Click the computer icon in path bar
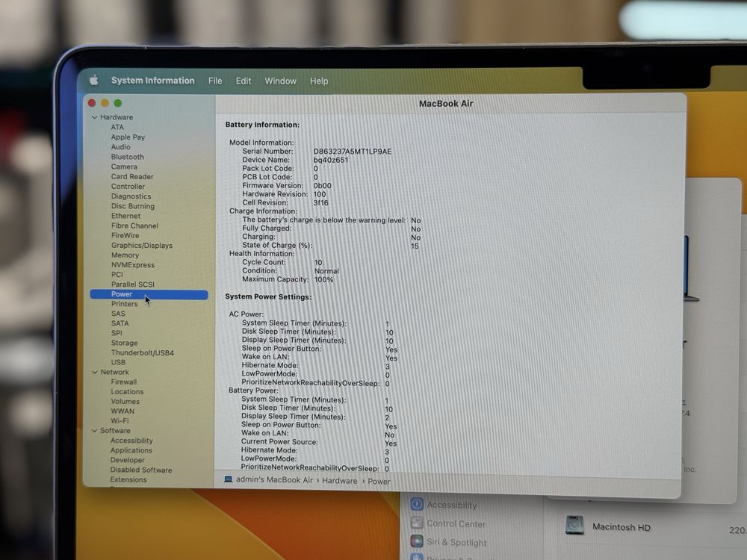 coord(228,479)
